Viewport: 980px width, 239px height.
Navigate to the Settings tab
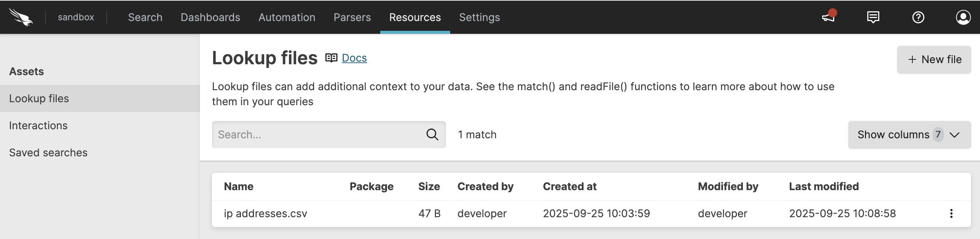pos(479,17)
